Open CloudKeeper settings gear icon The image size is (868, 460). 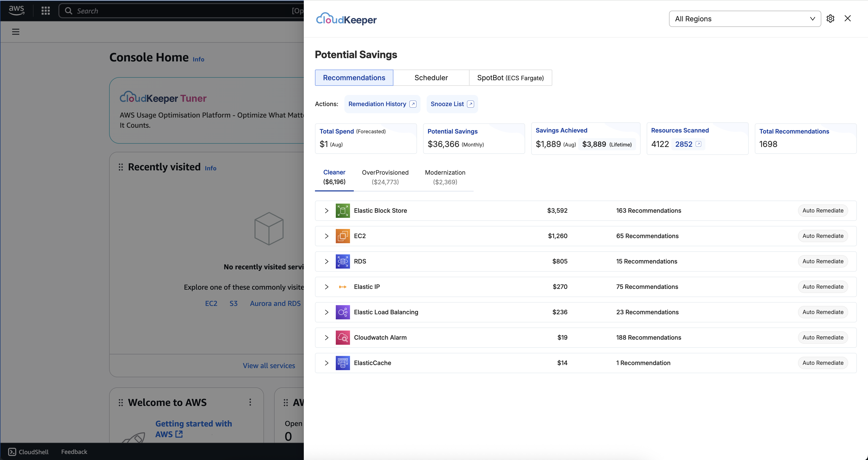[x=830, y=19]
